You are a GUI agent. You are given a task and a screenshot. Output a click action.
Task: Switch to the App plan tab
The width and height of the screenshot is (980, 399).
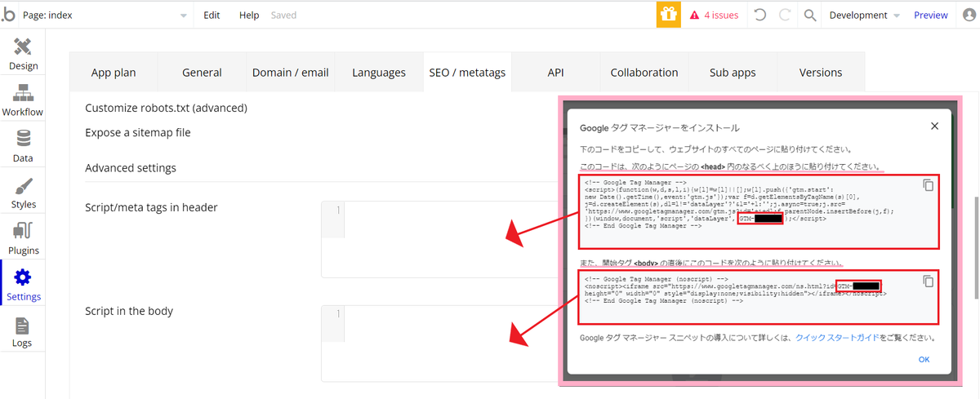(x=114, y=72)
